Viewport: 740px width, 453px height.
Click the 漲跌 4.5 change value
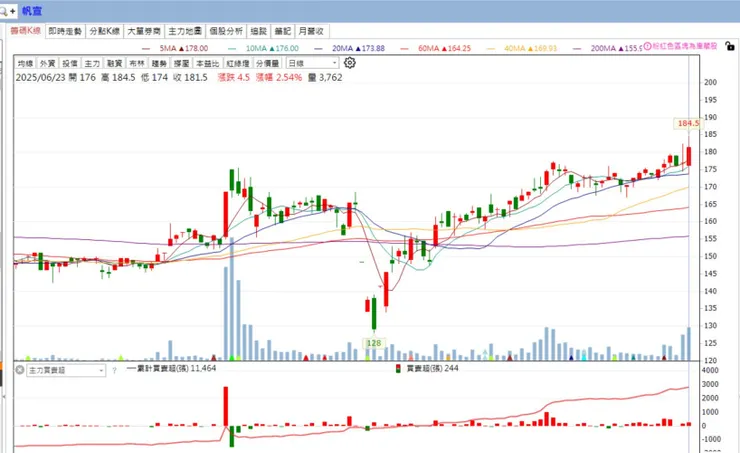234,77
